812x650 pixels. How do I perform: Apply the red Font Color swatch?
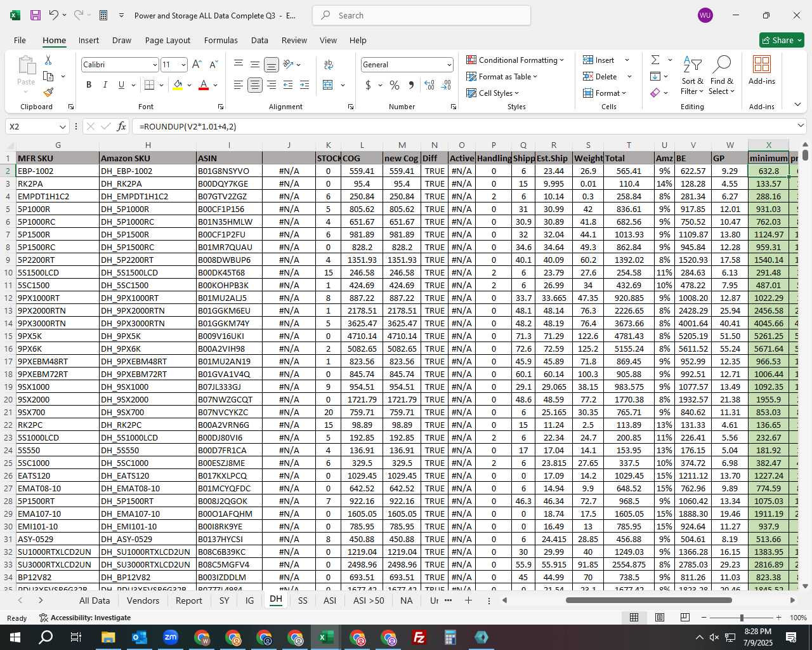tap(204, 85)
